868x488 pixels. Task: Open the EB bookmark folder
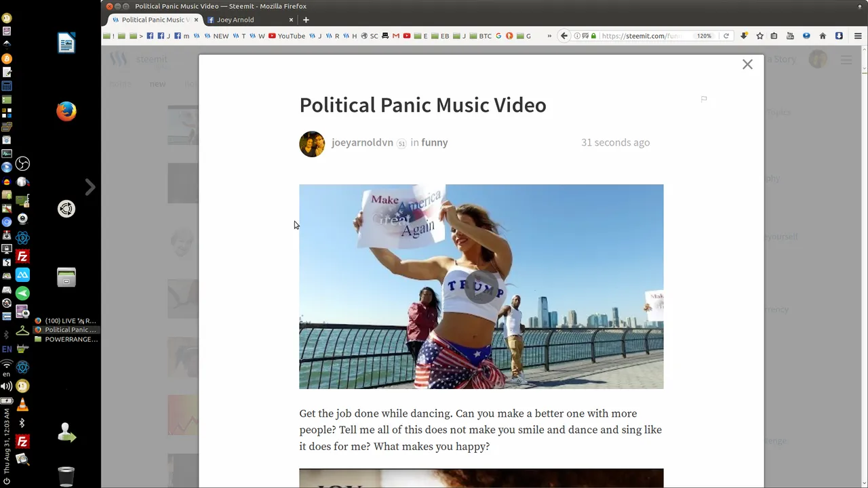[x=440, y=36]
